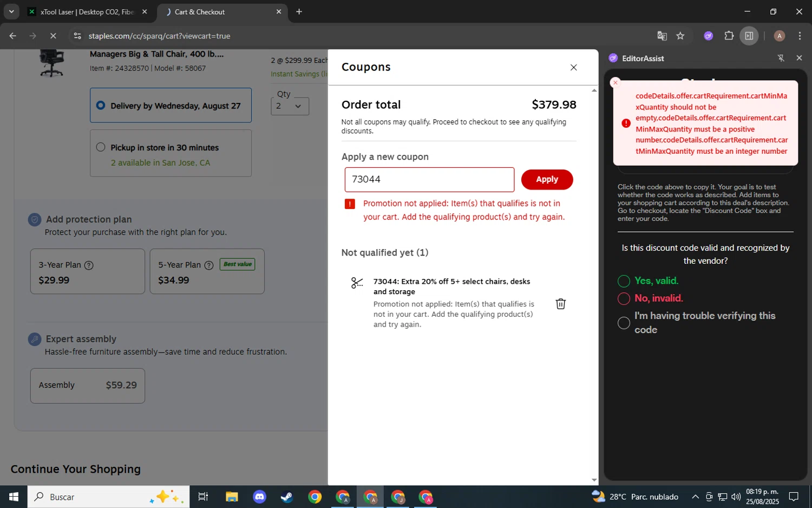Image resolution: width=812 pixels, height=508 pixels.
Task: Click the translate page icon
Action: (662, 36)
